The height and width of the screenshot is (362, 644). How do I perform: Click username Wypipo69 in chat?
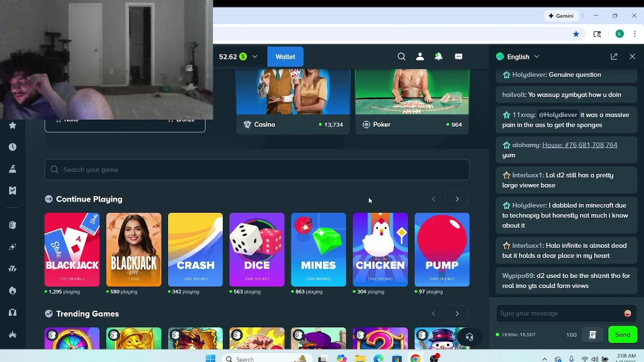518,276
